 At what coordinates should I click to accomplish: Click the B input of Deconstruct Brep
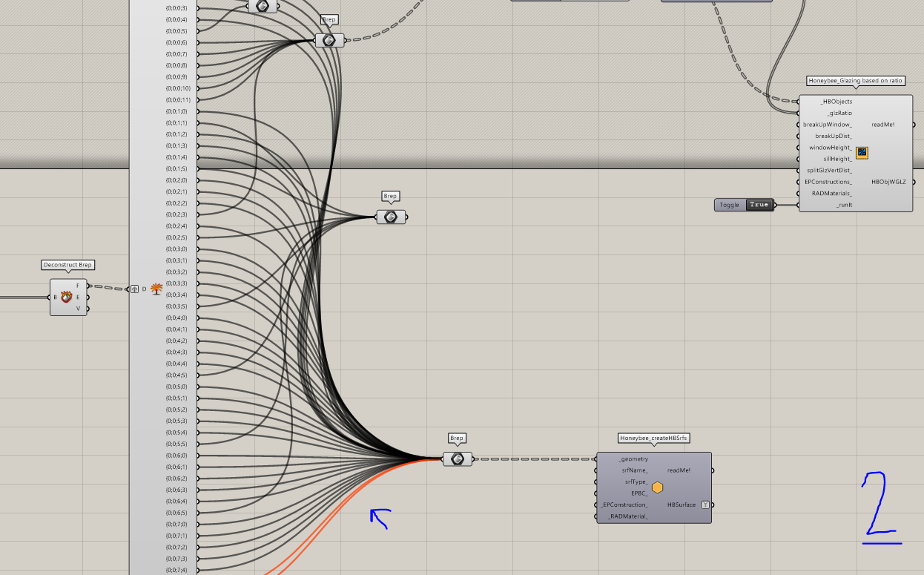pyautogui.click(x=56, y=297)
